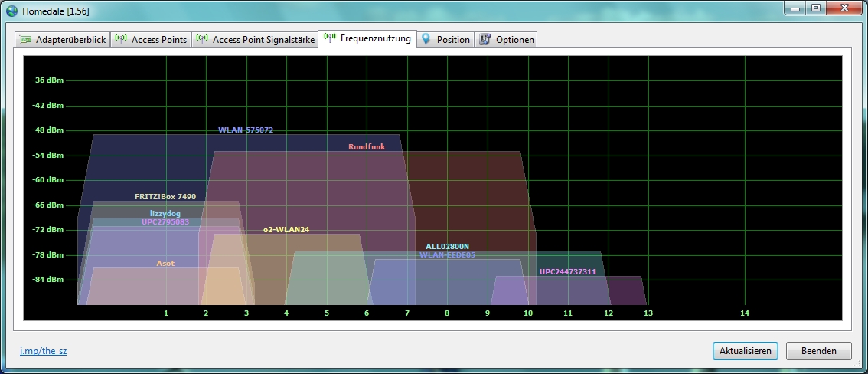Click the -78 dBm axis label

click(x=48, y=255)
